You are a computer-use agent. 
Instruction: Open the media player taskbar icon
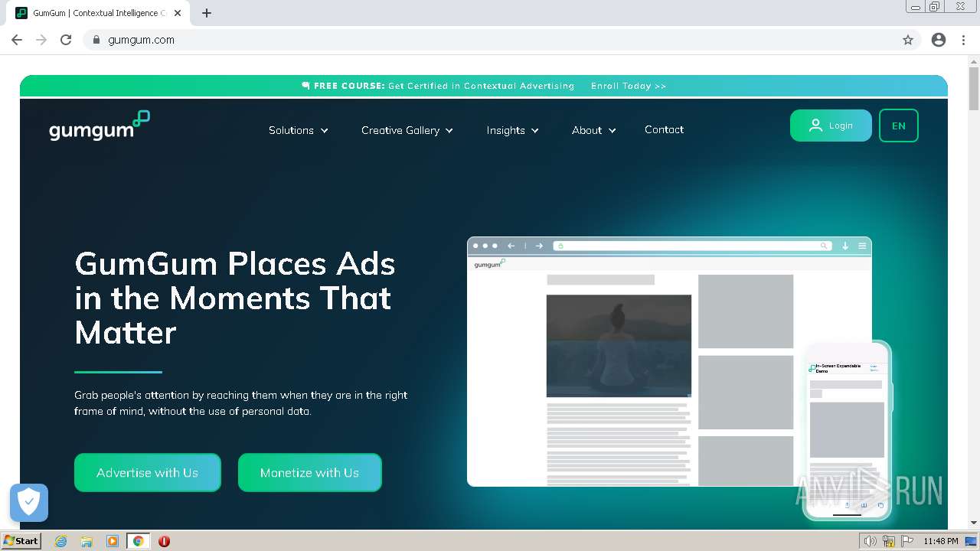tap(113, 541)
